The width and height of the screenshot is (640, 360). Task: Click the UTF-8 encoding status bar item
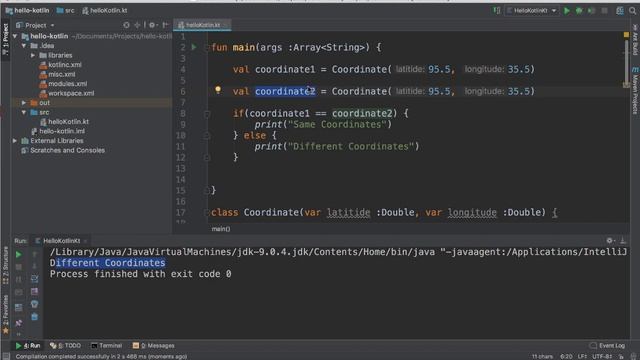click(602, 356)
